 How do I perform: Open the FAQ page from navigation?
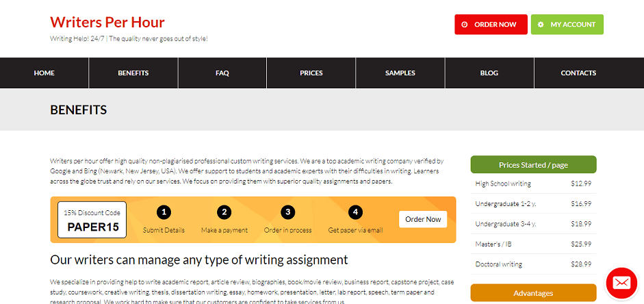222,73
